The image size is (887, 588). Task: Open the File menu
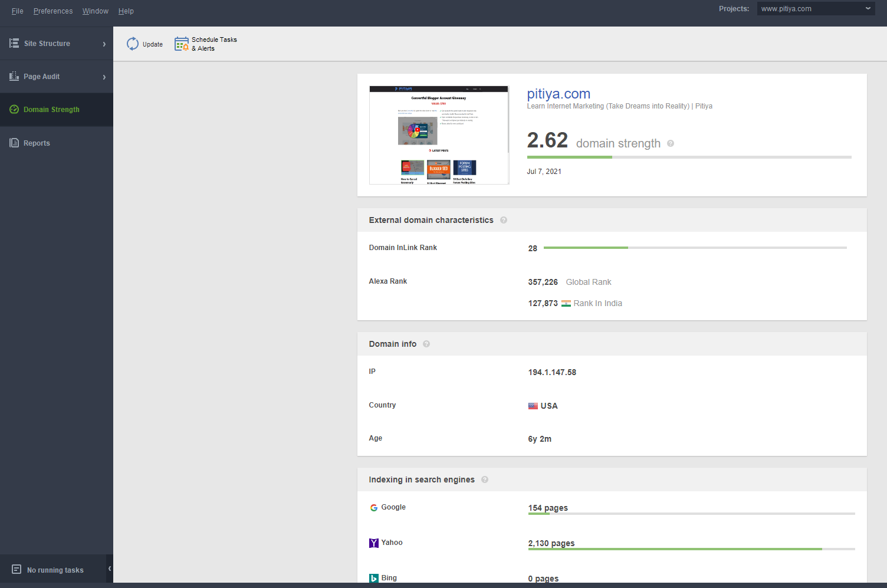point(18,11)
